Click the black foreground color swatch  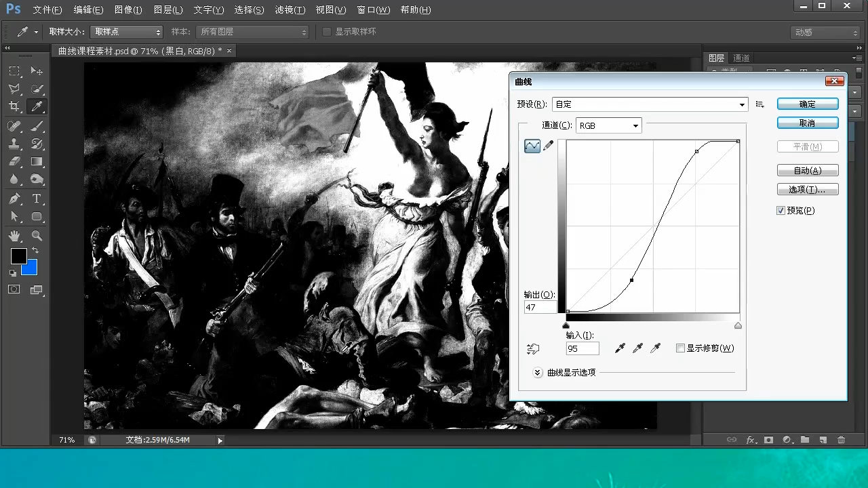(18, 256)
